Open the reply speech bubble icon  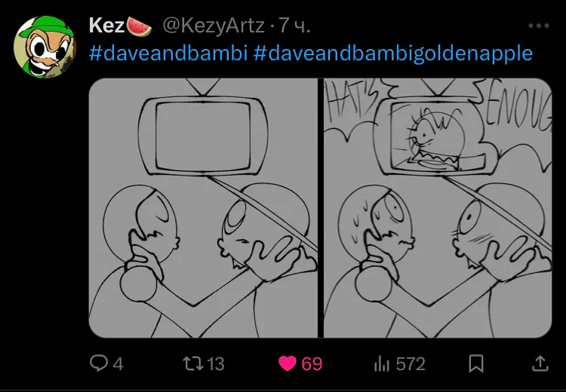pyautogui.click(x=99, y=363)
